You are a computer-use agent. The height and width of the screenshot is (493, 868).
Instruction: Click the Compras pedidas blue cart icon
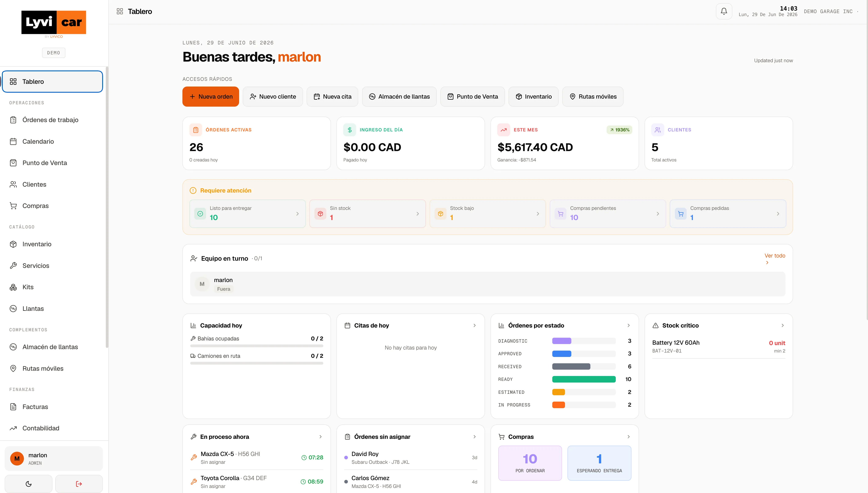click(681, 214)
